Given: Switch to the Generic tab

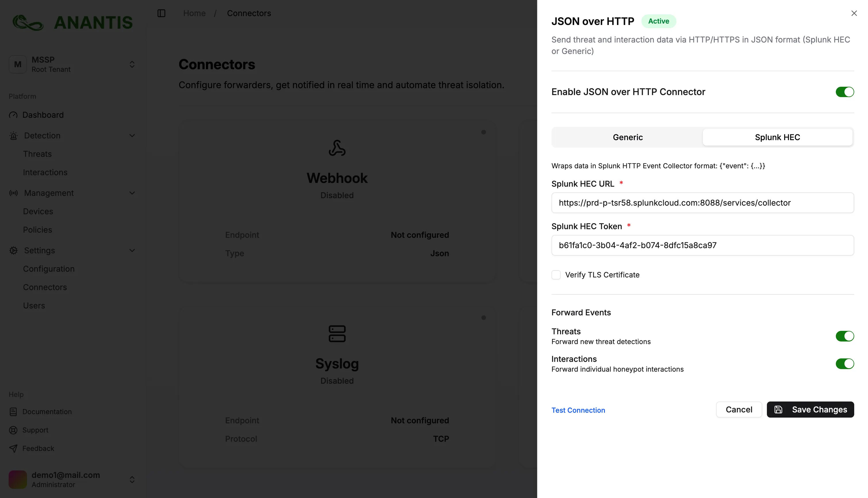Looking at the screenshot, I should [x=628, y=137].
